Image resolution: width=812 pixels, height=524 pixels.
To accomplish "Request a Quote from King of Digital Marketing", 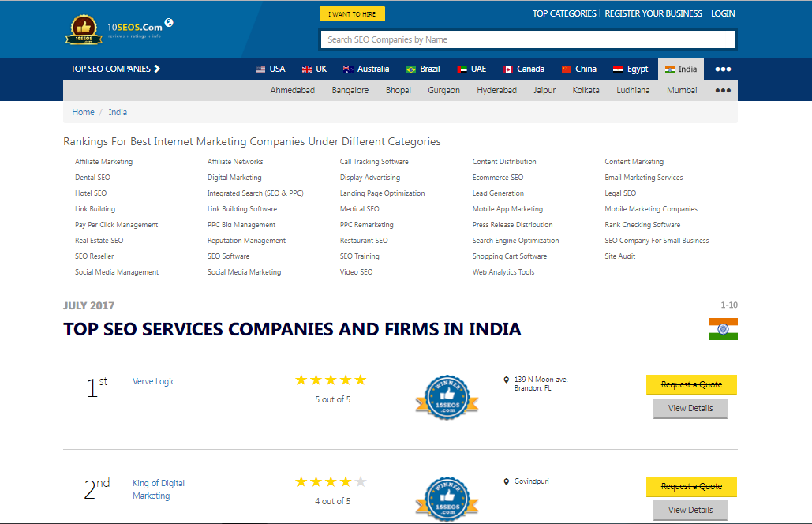I will pyautogui.click(x=691, y=486).
